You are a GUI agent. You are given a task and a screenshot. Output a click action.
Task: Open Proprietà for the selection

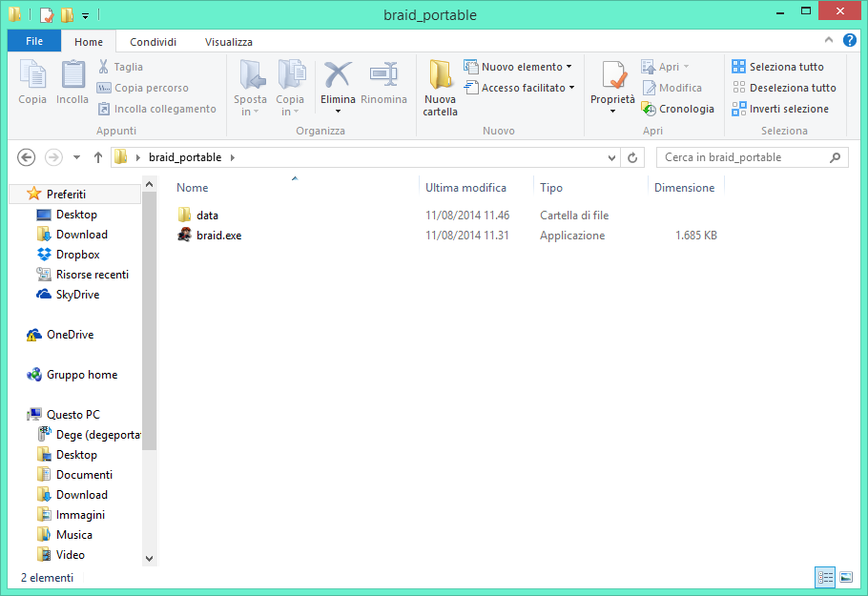coord(611,84)
